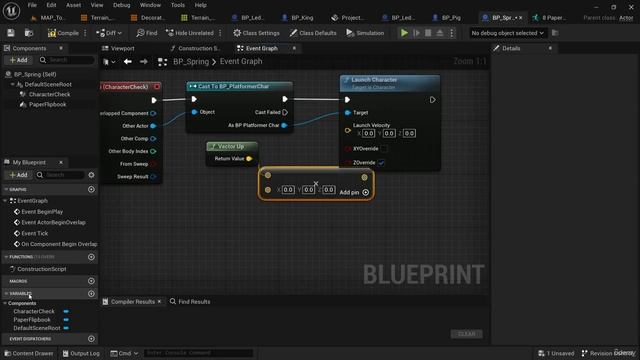Screen dimensions: 640x360
Task: Clear the compiler results
Action: 467,334
